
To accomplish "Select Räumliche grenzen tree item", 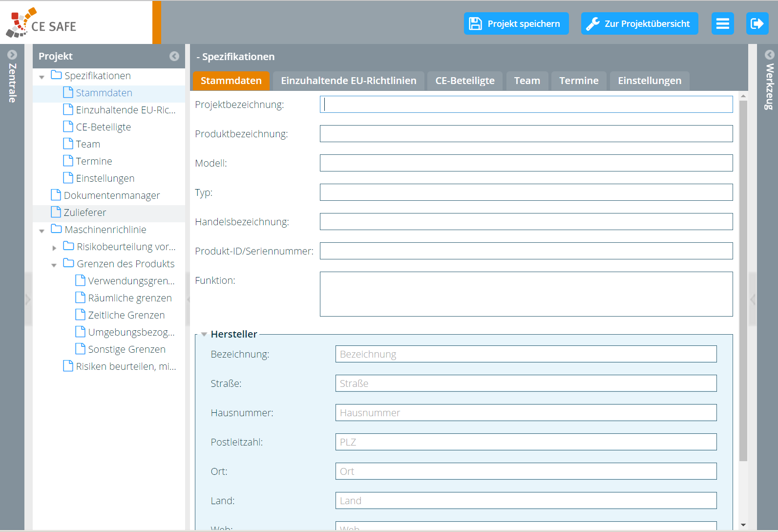I will point(130,298).
